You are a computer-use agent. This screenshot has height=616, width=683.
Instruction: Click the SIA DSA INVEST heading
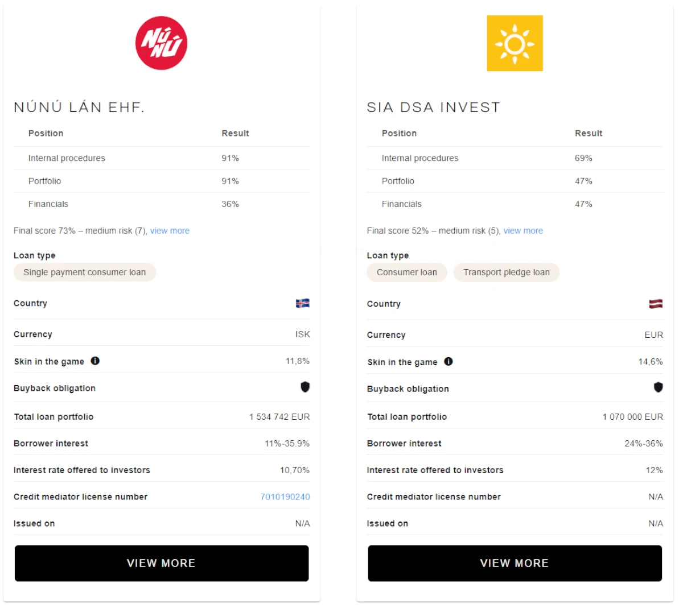coord(434,107)
